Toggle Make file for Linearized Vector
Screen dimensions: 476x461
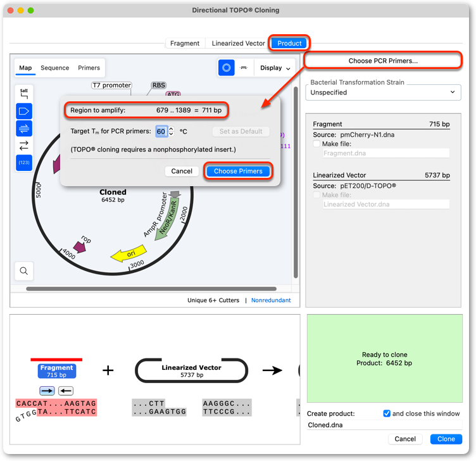click(316, 194)
